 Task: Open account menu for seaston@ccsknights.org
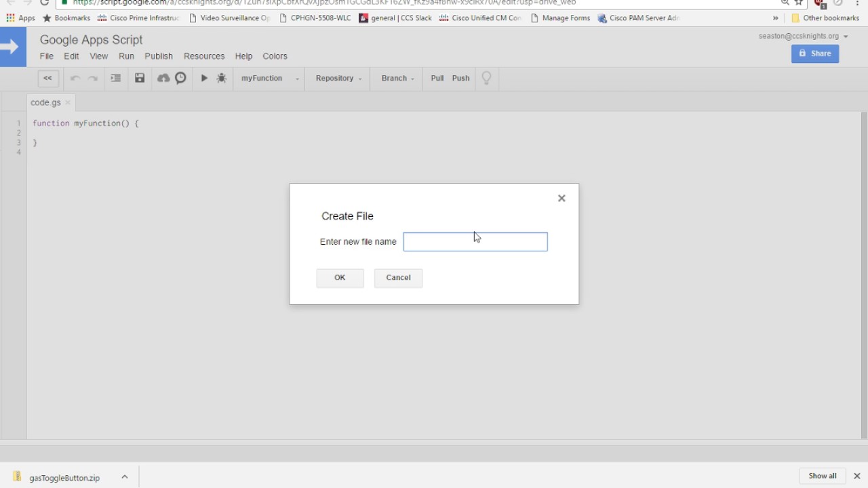tap(804, 36)
